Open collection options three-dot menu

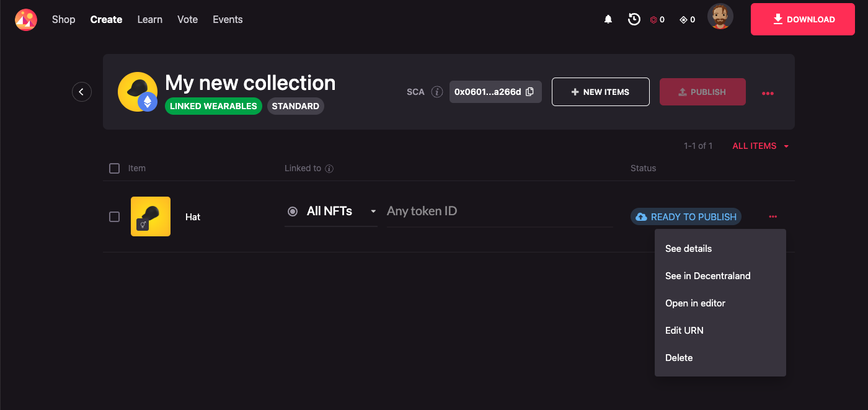click(768, 93)
